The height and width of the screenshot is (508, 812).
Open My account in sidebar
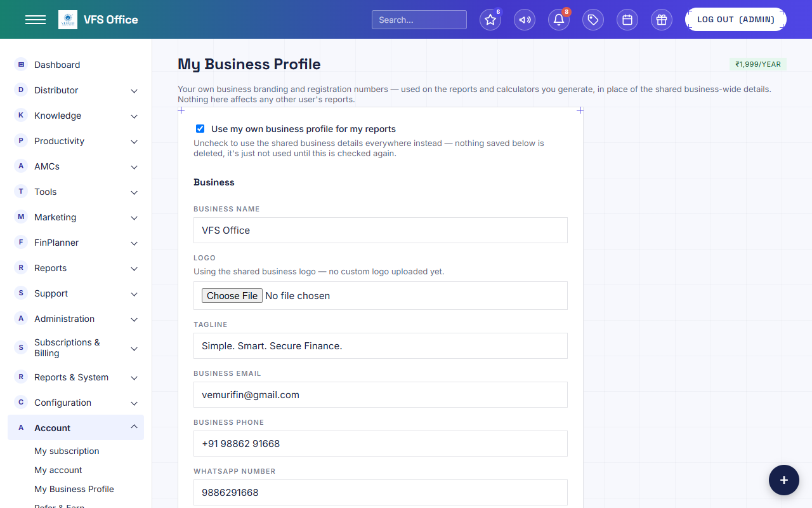[58, 470]
